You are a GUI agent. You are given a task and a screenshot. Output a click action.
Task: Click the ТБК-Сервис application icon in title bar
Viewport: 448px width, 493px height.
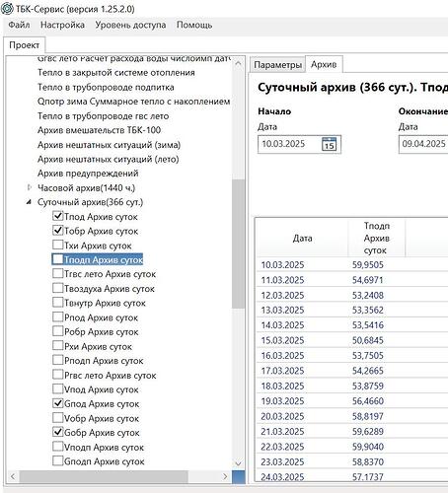point(7,8)
